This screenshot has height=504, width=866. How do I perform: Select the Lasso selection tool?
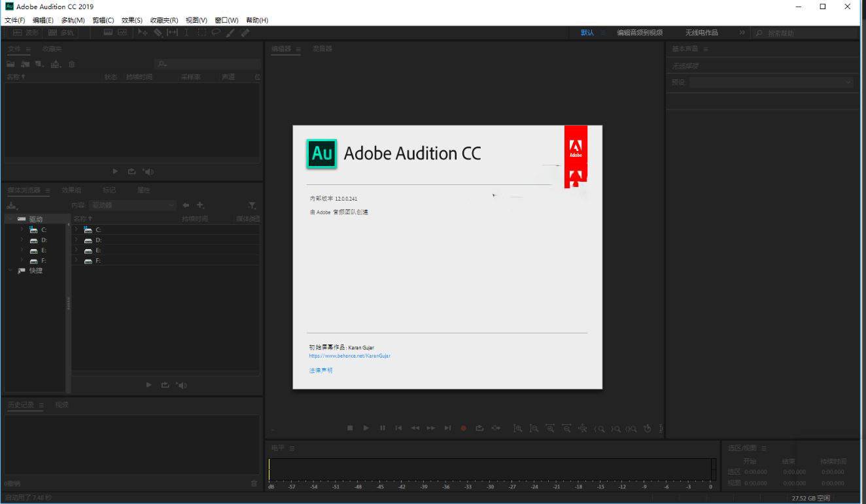[x=216, y=33]
